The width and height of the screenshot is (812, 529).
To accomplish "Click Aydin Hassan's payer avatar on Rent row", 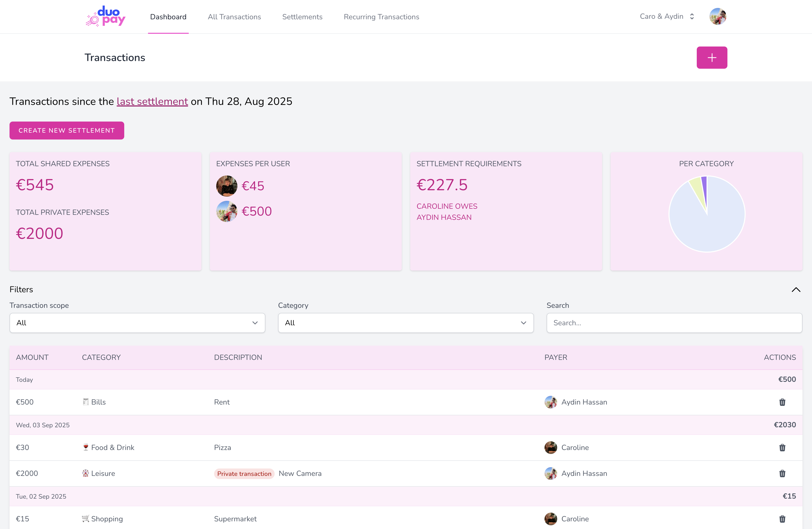I will [x=551, y=402].
